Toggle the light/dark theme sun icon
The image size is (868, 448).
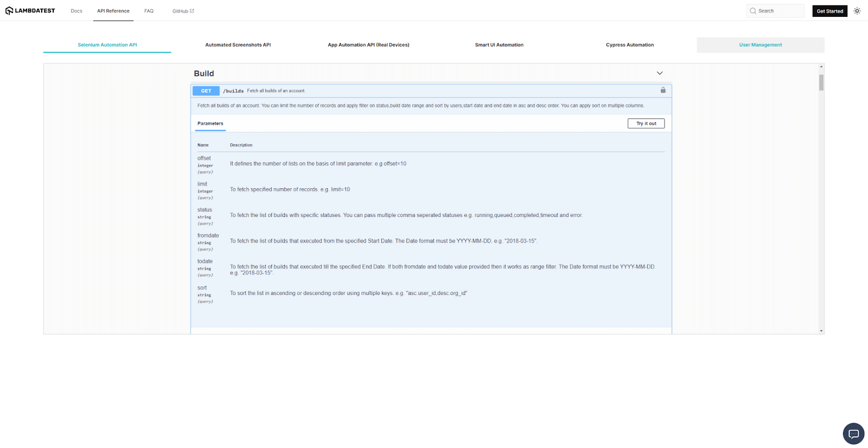coord(857,11)
